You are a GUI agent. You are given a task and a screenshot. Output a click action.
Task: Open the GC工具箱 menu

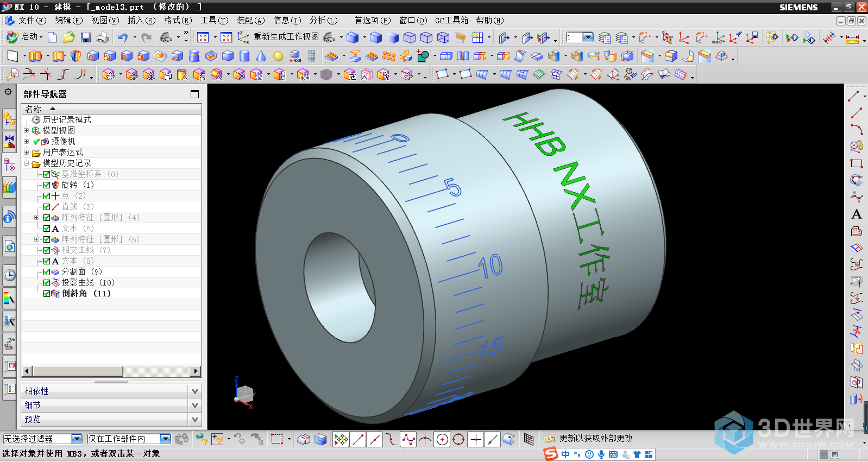point(451,20)
